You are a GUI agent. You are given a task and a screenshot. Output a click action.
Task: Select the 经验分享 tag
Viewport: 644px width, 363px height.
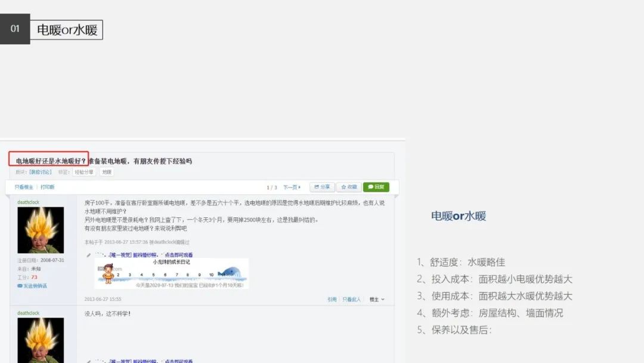pyautogui.click(x=84, y=173)
